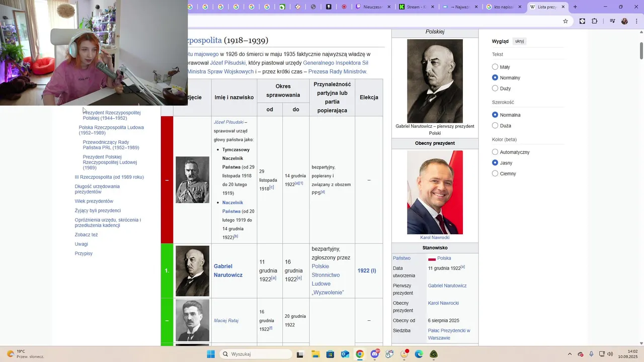Click the Wyszukaj taskbar search box
Viewport: 644px width, 362px height.
(255, 354)
